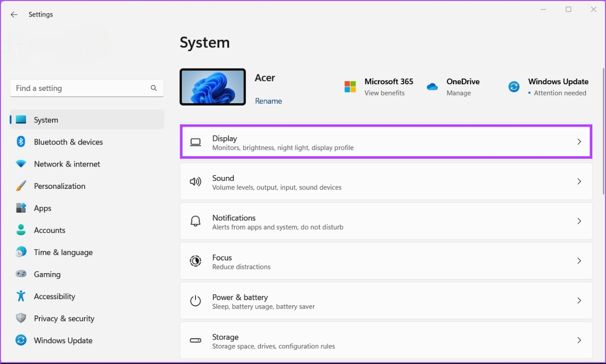Click 'Reduce distractions' text
This screenshot has height=364, width=606.
coord(241,267)
